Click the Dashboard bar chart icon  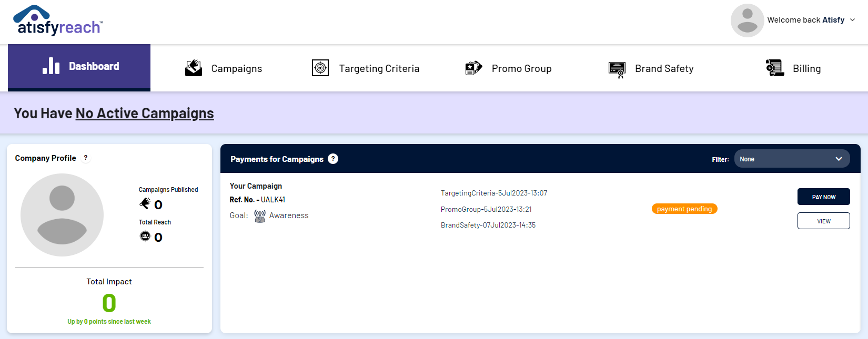(x=51, y=66)
